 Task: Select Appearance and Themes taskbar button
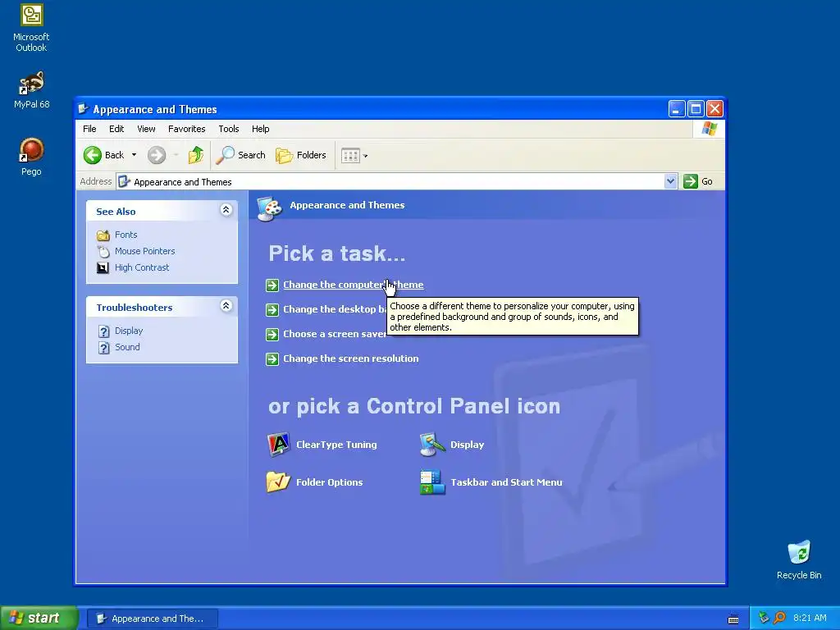click(152, 619)
